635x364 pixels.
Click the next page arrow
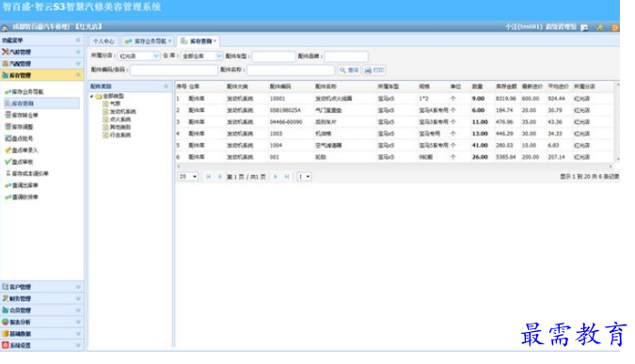(x=276, y=177)
